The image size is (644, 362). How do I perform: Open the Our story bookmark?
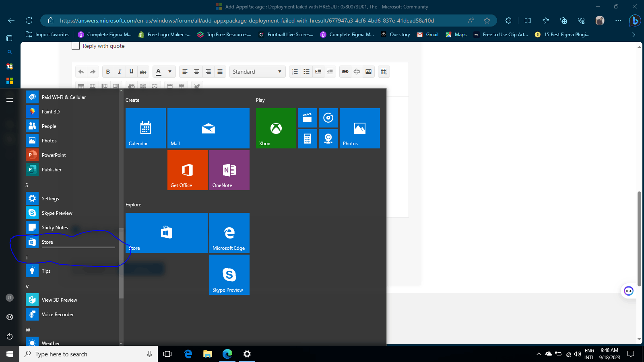[x=396, y=35]
